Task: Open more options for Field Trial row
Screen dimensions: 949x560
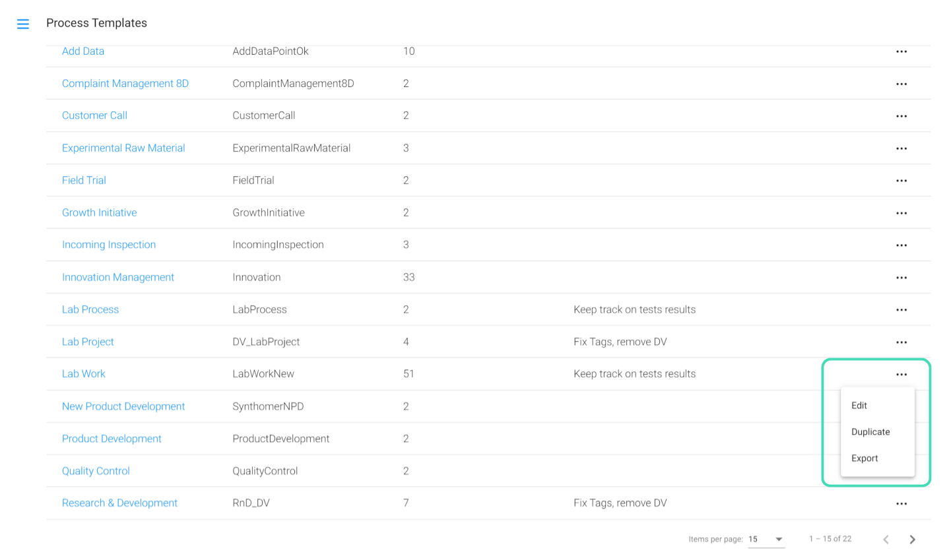Action: [901, 181]
